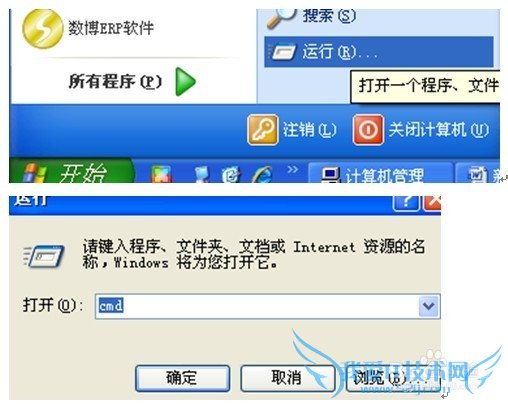The height and width of the screenshot is (404, 508).
Task: Click the 注销(L) key icon
Action: point(263,130)
